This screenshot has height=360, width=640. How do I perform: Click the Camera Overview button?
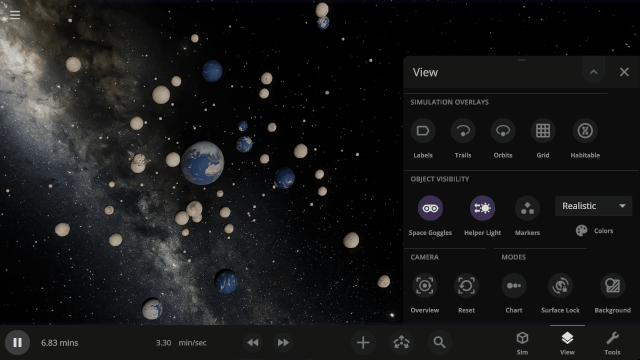click(424, 286)
